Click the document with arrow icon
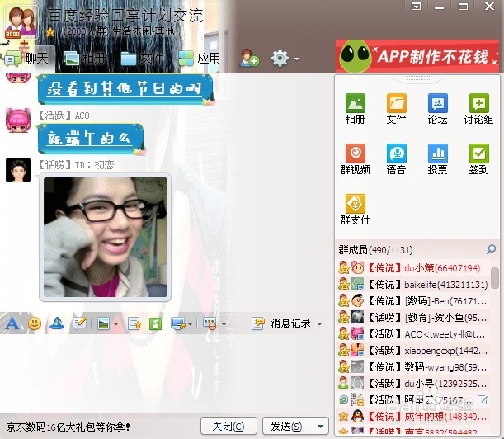 [134, 323]
